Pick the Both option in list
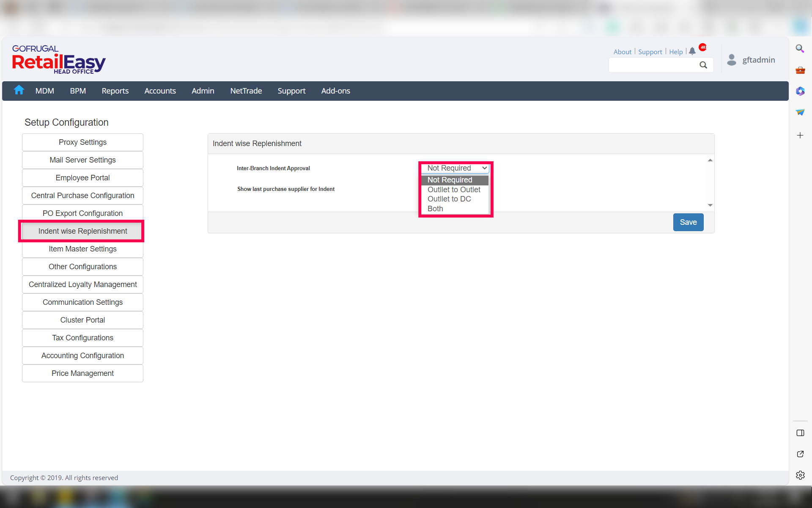This screenshot has height=508, width=812. point(435,209)
